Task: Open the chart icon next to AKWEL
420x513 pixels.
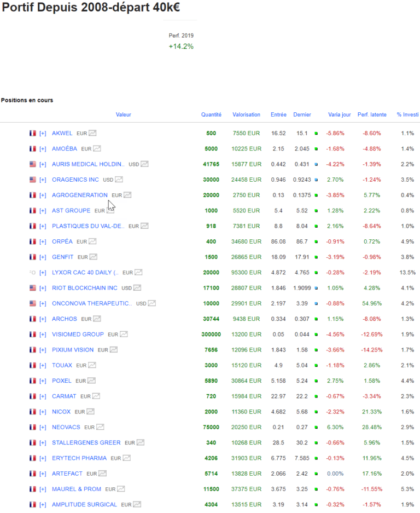Action: 93,133
